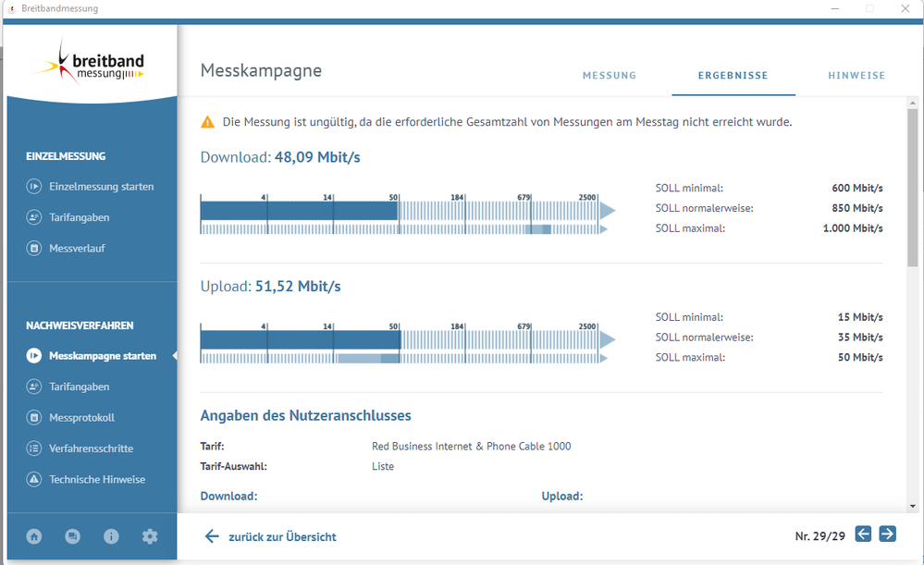This screenshot has width=924, height=565.
Task: Click the 1.000 Mbit/s SOLL maximal value
Action: pos(853,228)
